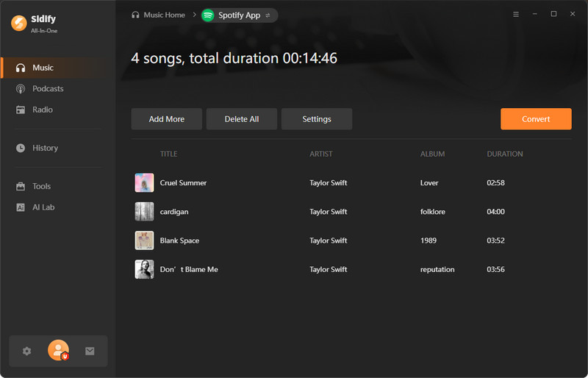Viewport: 588px width, 378px height.
Task: Select the Radio menu label
Action: coord(43,110)
